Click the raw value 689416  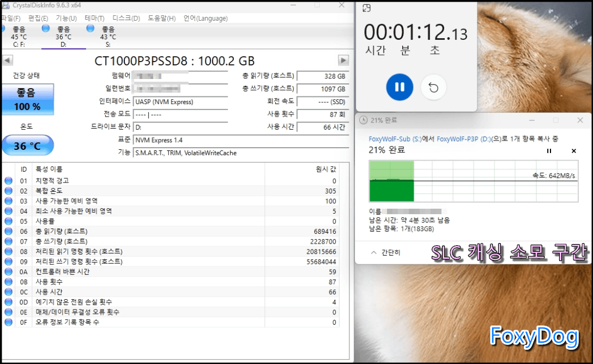325,232
